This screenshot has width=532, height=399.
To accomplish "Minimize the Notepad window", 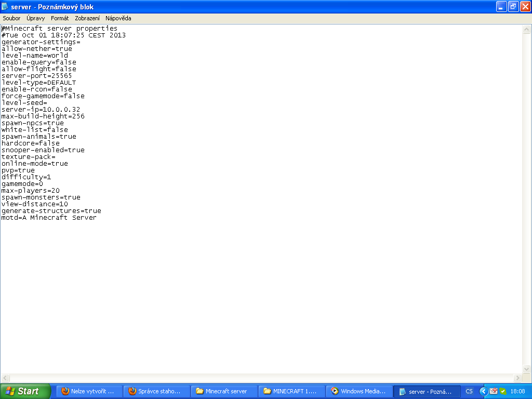I will click(501, 6).
